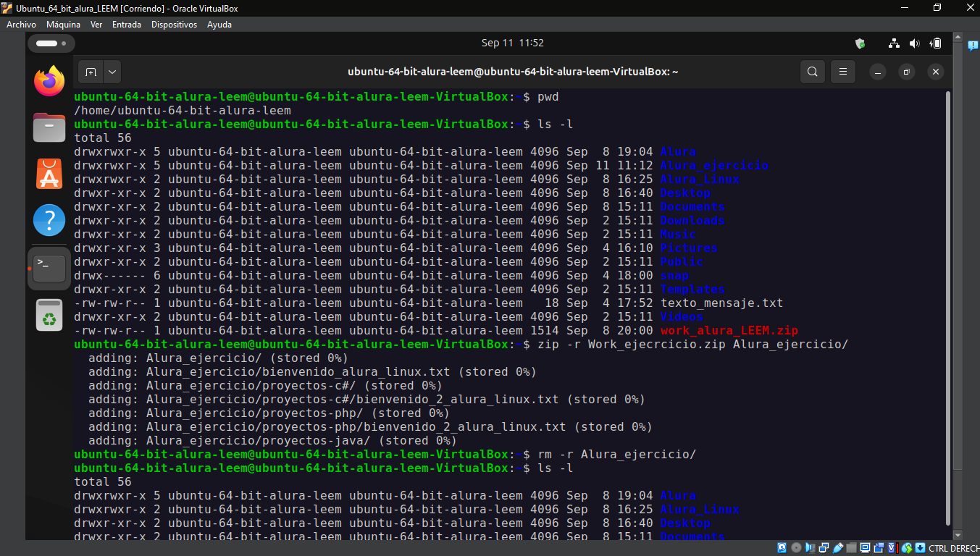980x556 pixels.
Task: Click the adding proyectos-java/ output line
Action: 272,441
